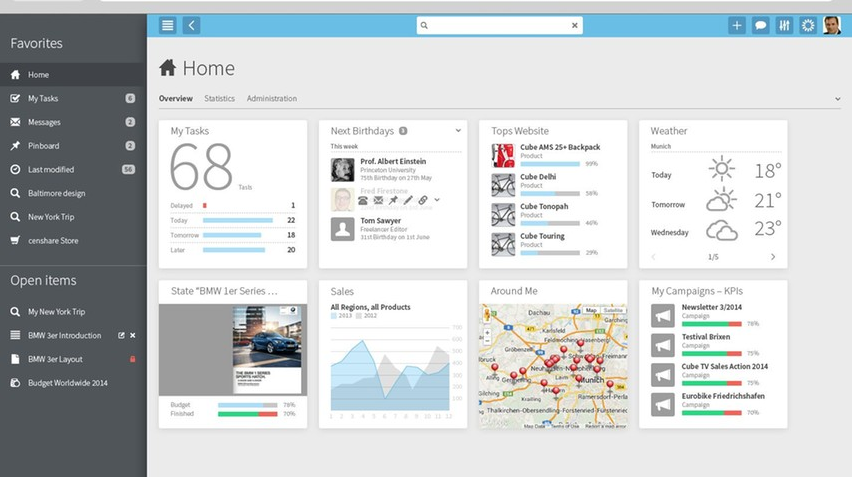This screenshot has height=477, width=852.
Task: Click the phone icon for Fred Firestone
Action: pos(363,201)
